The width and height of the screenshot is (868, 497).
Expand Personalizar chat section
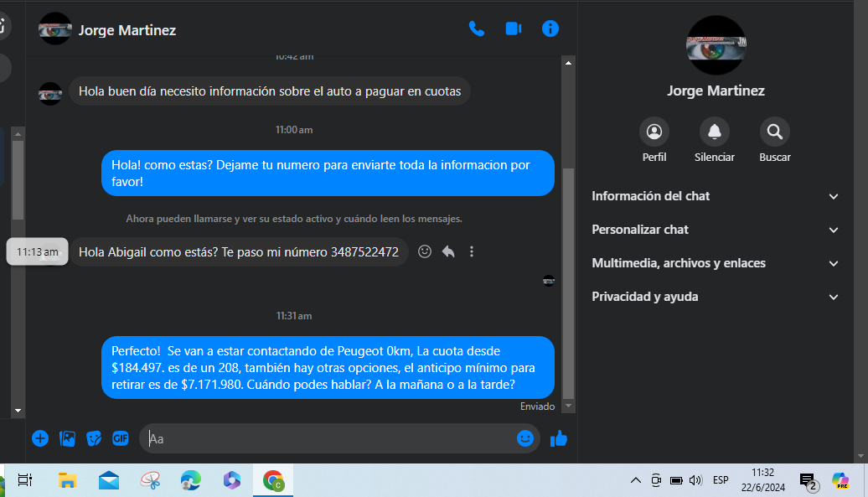715,230
